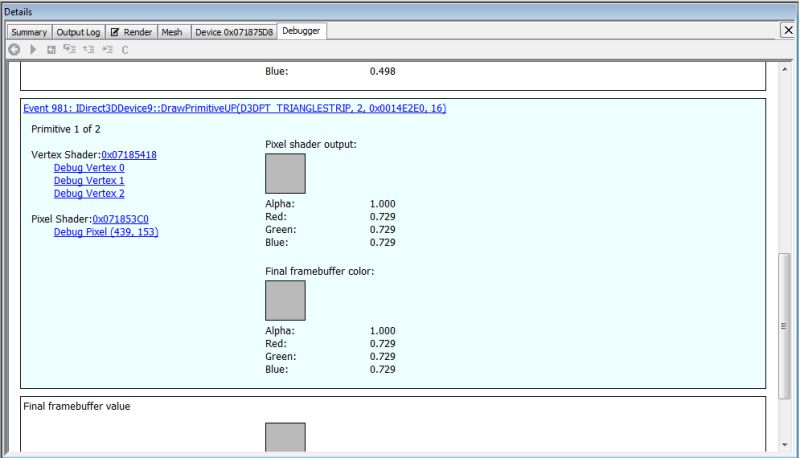The image size is (800, 458).
Task: Open pixel shader link 0x071853C0
Action: (121, 219)
